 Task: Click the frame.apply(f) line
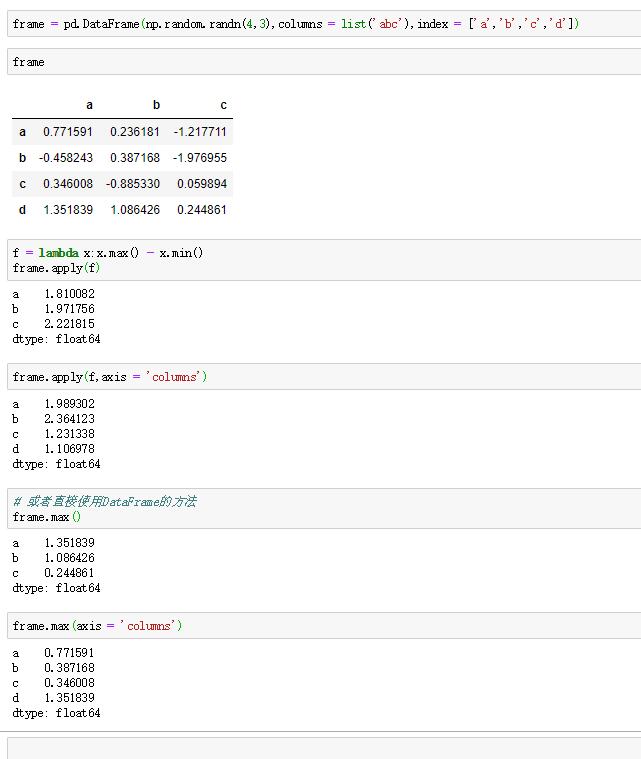pos(56,268)
